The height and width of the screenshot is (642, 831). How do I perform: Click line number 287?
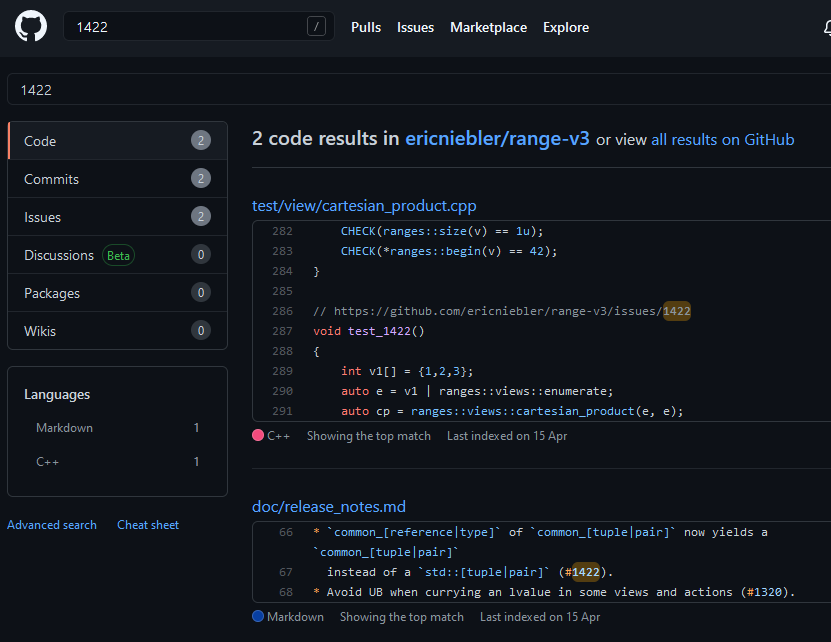pos(282,331)
